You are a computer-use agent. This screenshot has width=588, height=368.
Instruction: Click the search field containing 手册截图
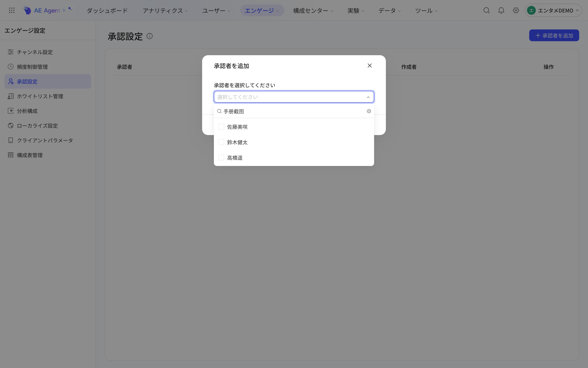pos(294,111)
